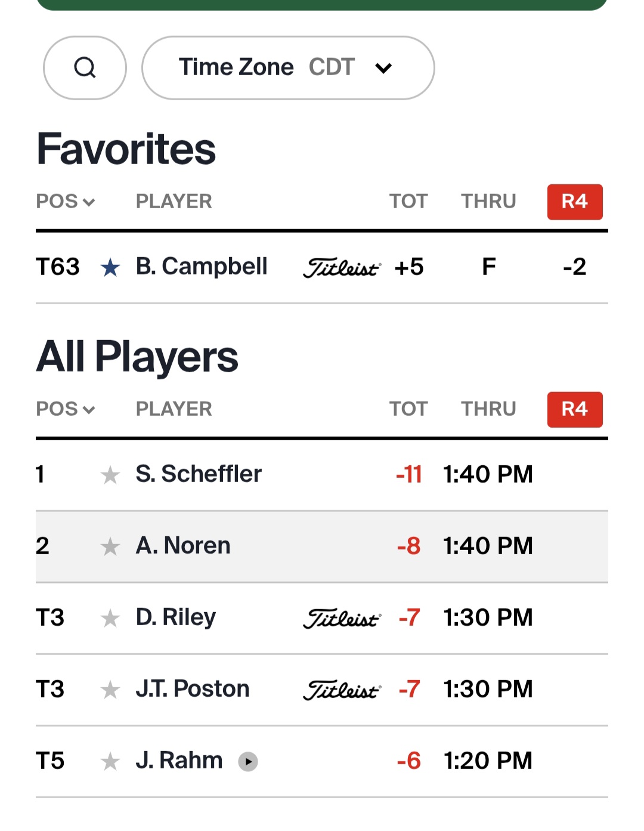Tap star icon beside J.T. Poston

[x=110, y=690]
